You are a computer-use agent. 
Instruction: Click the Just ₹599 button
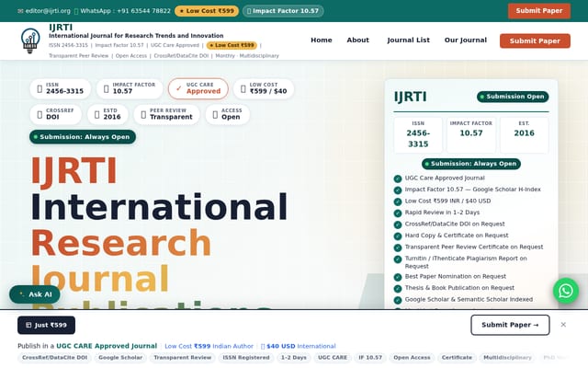tap(46, 325)
